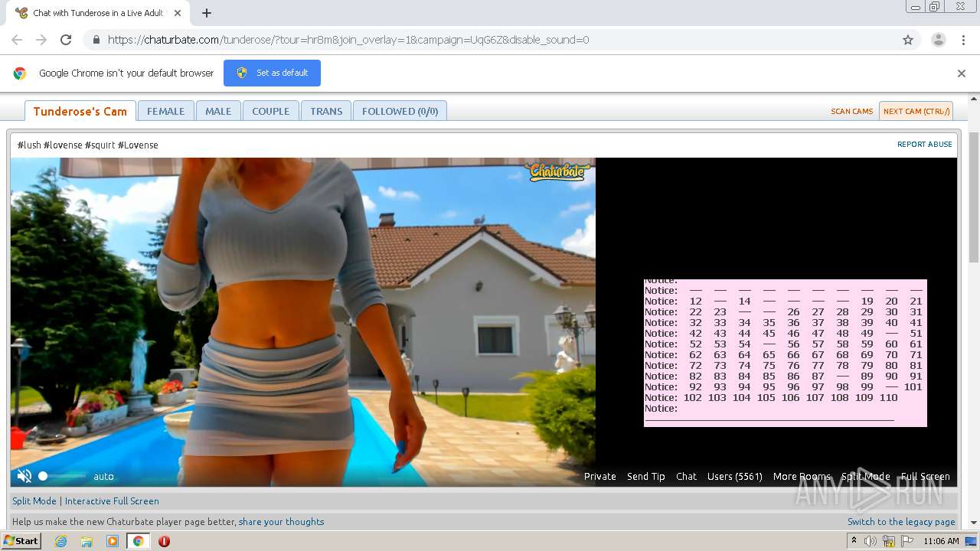Image resolution: width=980 pixels, height=551 pixels.
Task: Bookmark this page with the star icon
Action: coord(908,40)
